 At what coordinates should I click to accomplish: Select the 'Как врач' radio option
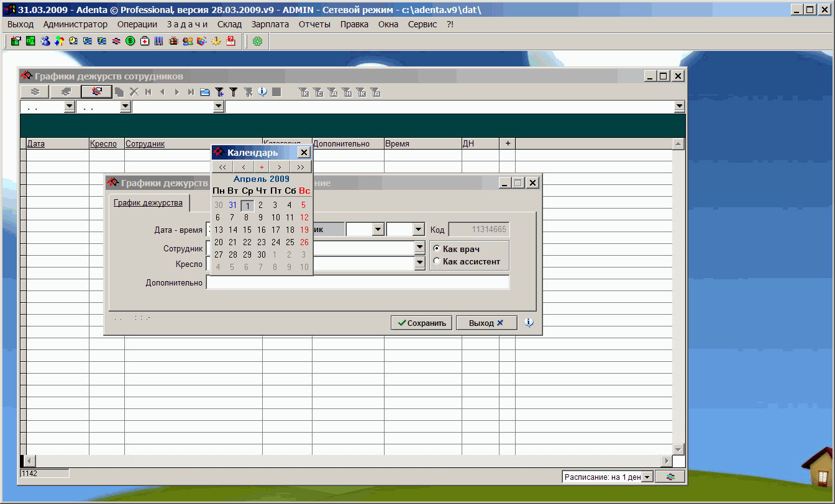tap(437, 249)
